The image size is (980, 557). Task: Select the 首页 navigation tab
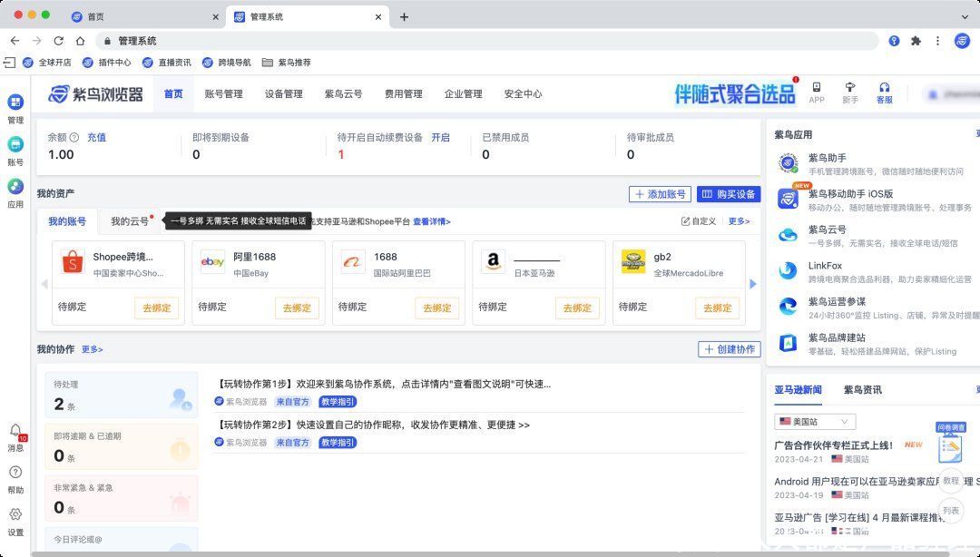(173, 93)
